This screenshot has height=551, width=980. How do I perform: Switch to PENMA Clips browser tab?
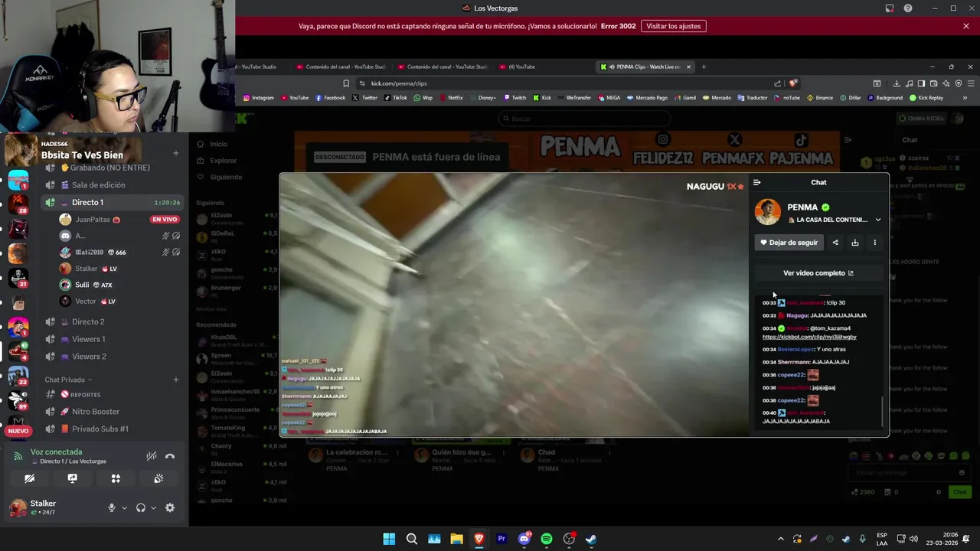645,67
